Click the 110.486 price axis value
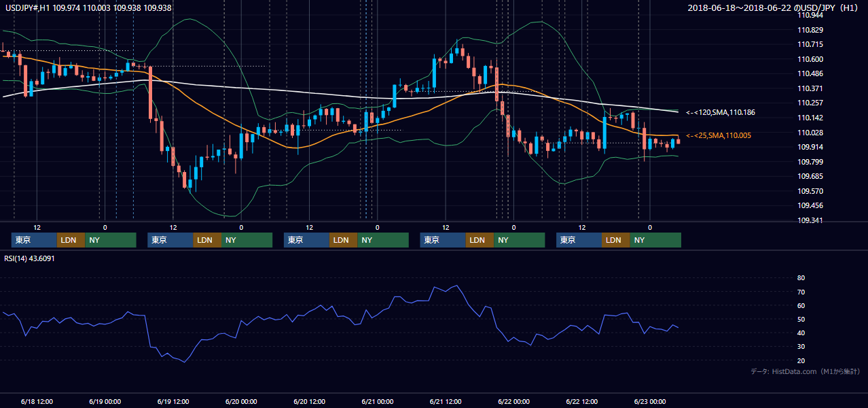 (810, 73)
